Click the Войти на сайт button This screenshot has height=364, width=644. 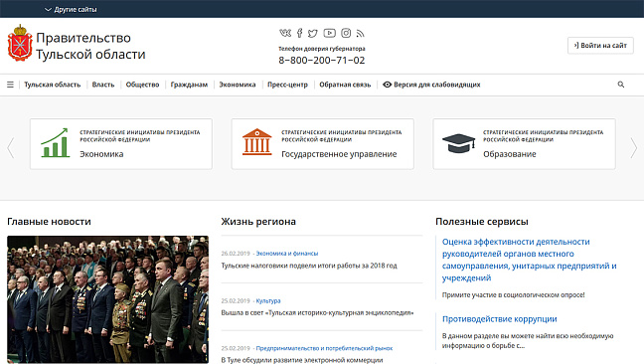pyautogui.click(x=600, y=45)
